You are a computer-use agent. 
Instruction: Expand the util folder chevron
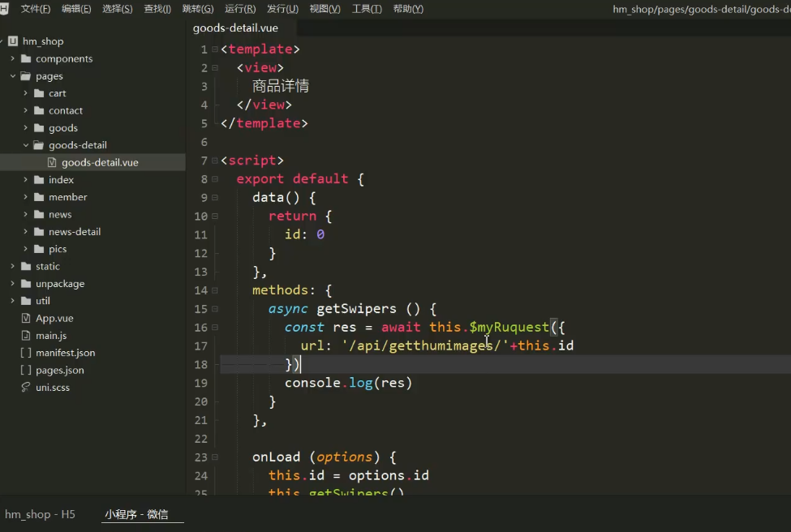coord(13,301)
